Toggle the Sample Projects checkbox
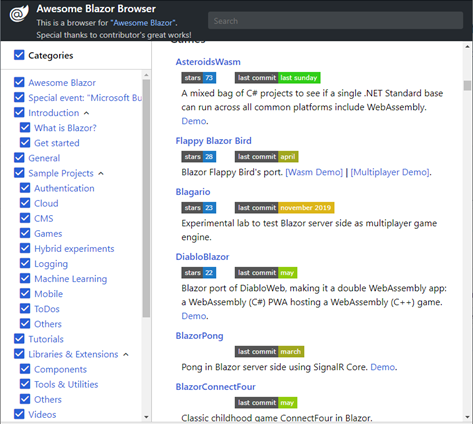Viewport: 473px width, 424px height. click(19, 173)
